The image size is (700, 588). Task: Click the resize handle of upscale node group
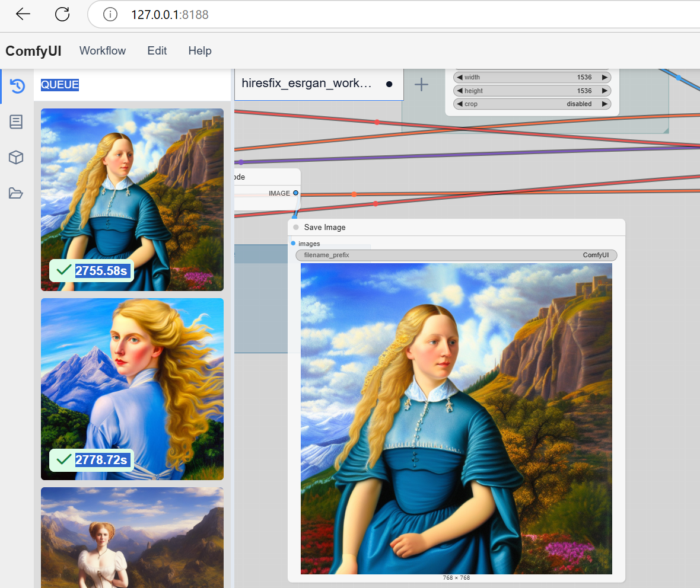(x=666, y=130)
